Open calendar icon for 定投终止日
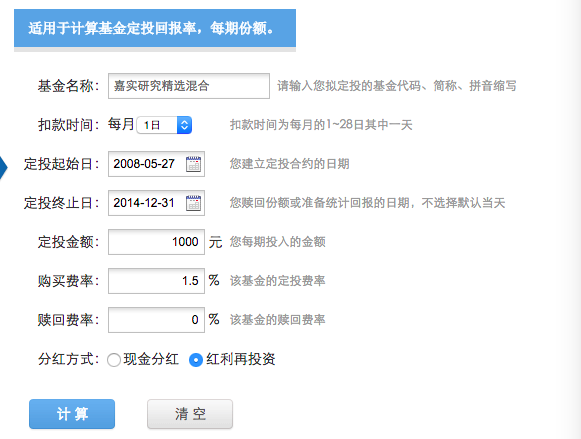Screen dimensions: 581x439 pyautogui.click(x=193, y=203)
